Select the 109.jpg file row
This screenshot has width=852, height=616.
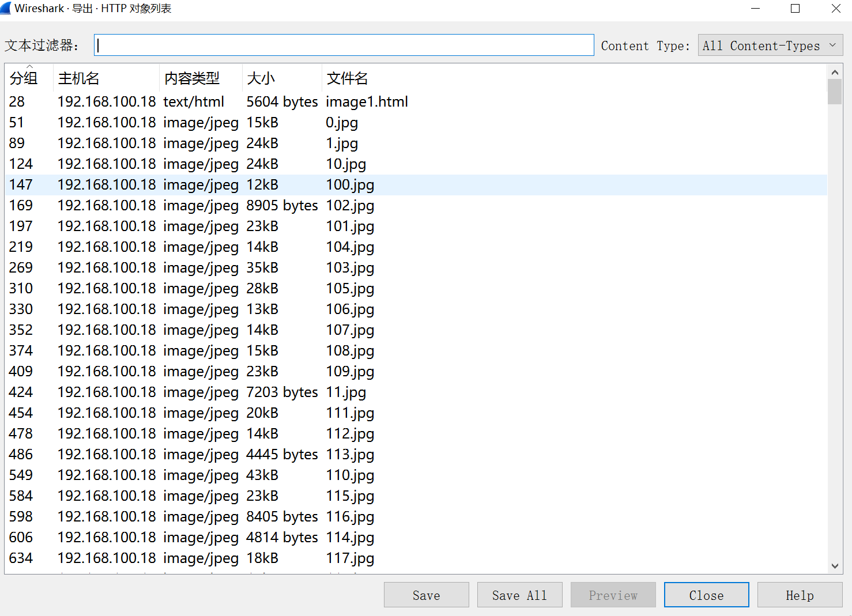pyautogui.click(x=416, y=371)
